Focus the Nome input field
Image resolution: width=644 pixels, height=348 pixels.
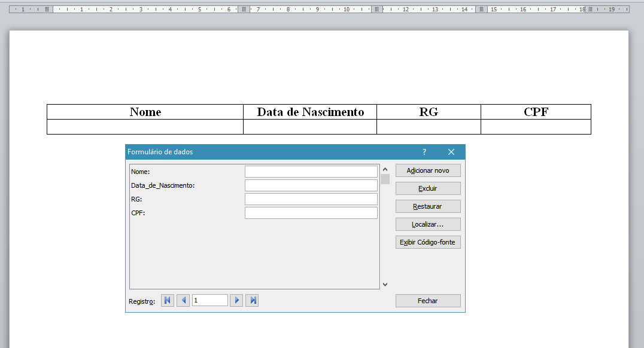tap(311, 172)
